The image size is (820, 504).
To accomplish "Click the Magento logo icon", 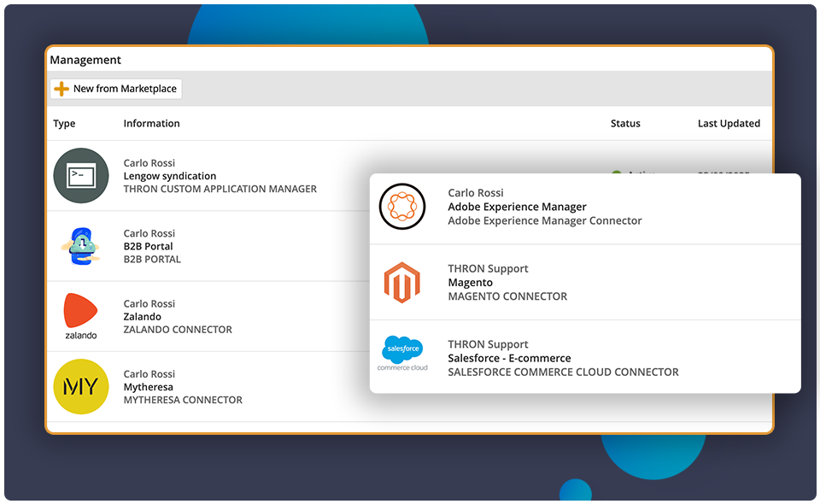I will point(402,283).
